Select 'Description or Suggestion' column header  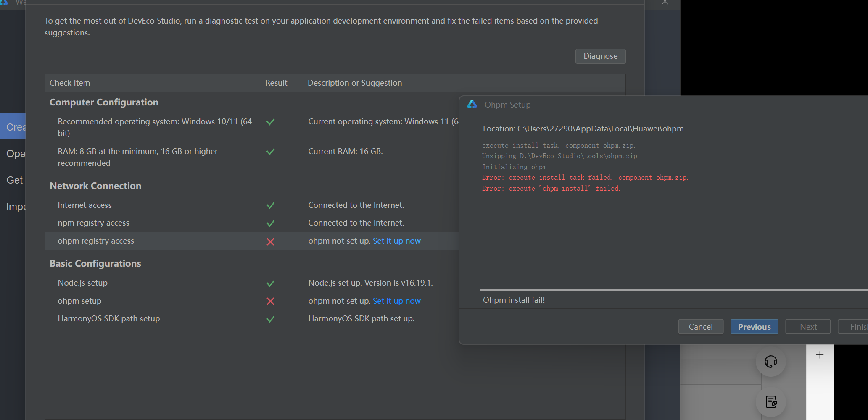464,83
